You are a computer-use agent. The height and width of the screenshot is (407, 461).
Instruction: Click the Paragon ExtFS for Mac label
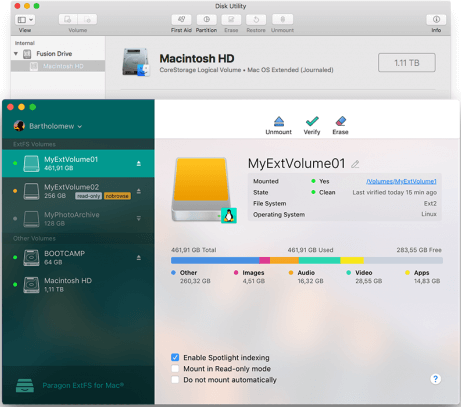click(x=83, y=386)
